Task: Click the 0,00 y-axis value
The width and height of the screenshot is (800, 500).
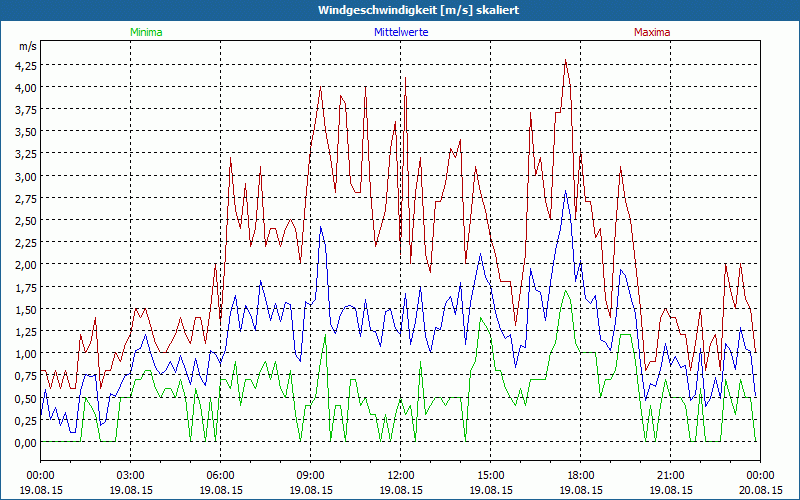Action: [26, 443]
